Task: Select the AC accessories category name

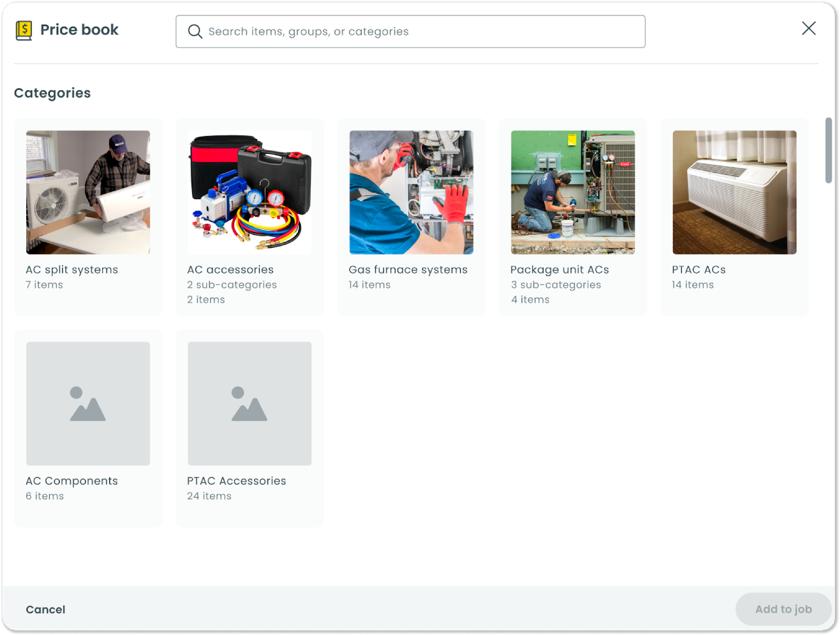Action: click(230, 269)
